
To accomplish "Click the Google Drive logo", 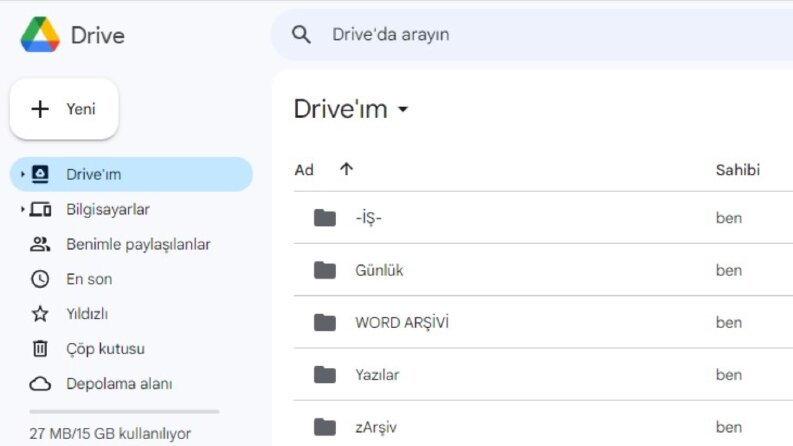I will (x=40, y=34).
